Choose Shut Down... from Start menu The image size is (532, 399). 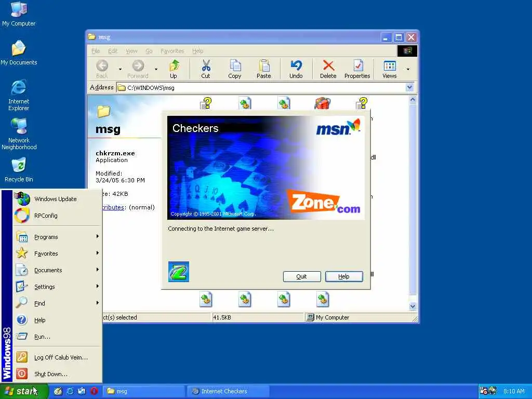[58, 374]
